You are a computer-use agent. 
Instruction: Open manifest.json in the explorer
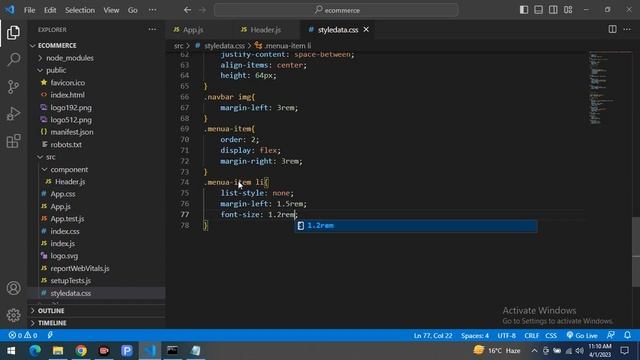[x=72, y=132]
